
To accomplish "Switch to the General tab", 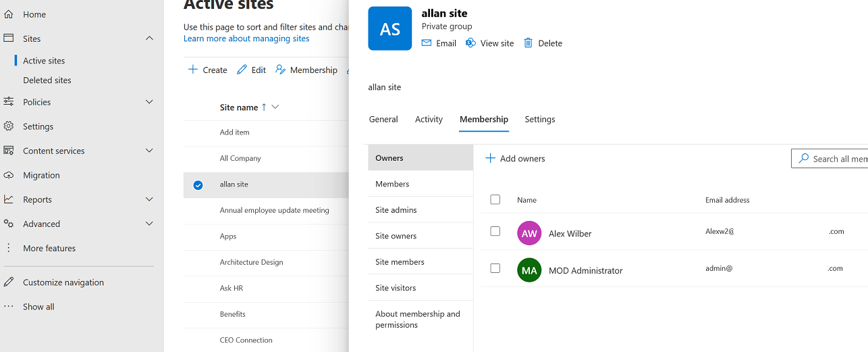I will point(383,119).
